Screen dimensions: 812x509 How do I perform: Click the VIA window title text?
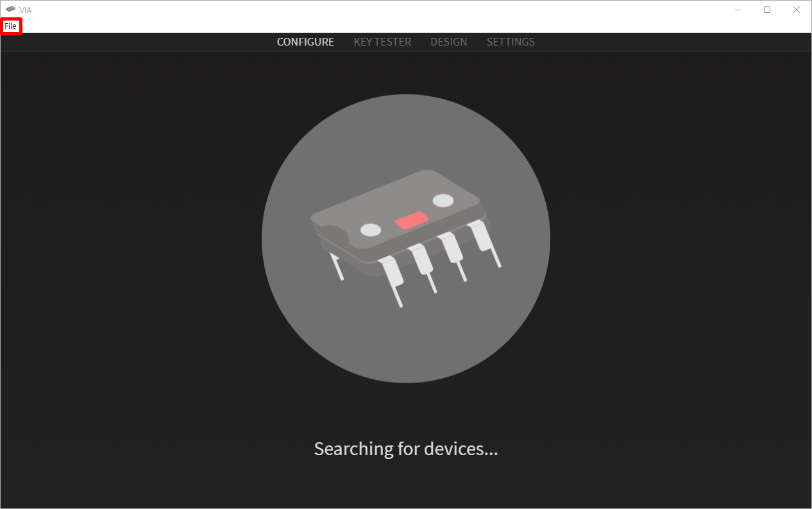coord(25,10)
